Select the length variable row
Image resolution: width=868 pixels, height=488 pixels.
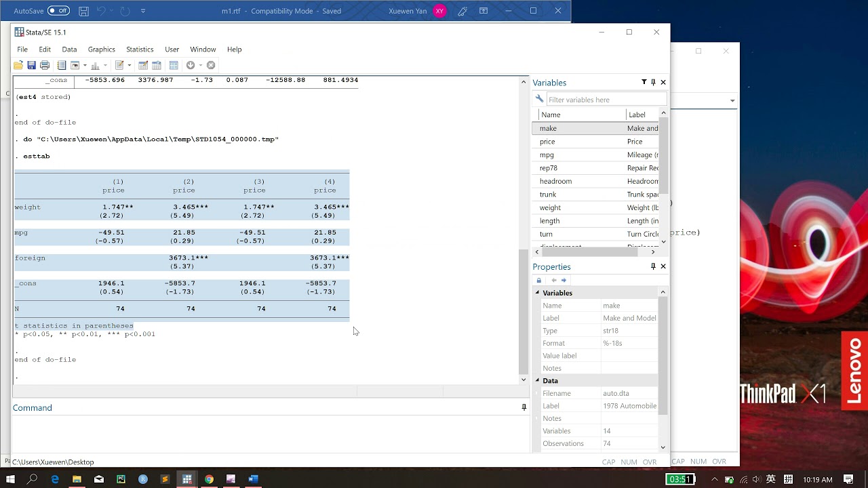pyautogui.click(x=595, y=221)
